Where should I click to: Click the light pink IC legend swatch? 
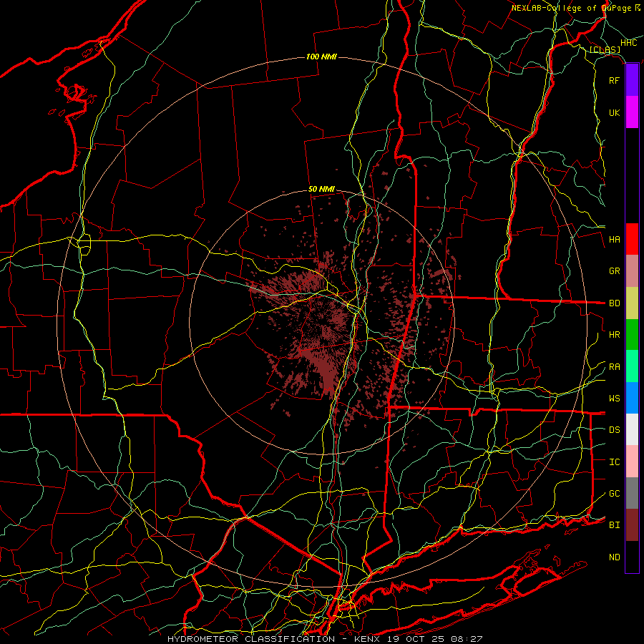(x=632, y=462)
